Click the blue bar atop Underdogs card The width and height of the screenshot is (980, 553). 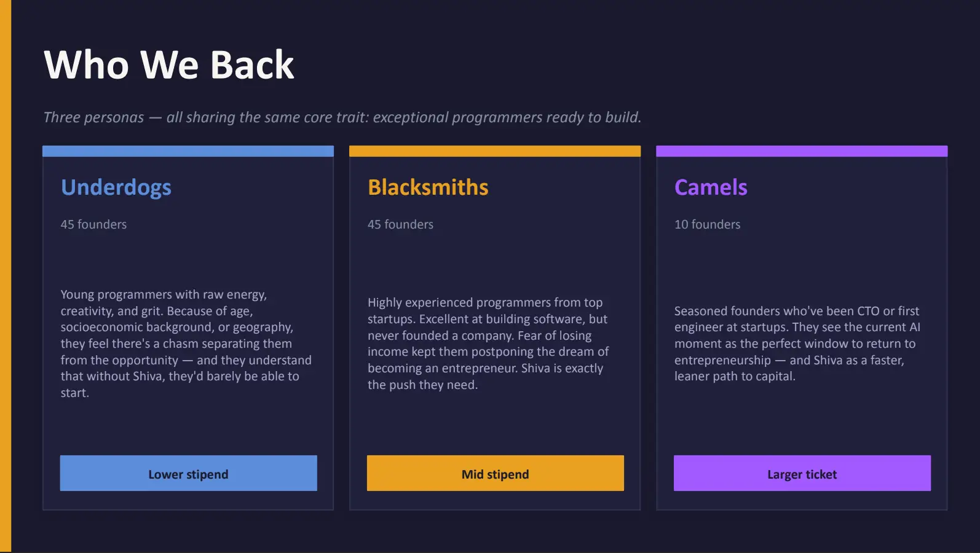[188, 151]
